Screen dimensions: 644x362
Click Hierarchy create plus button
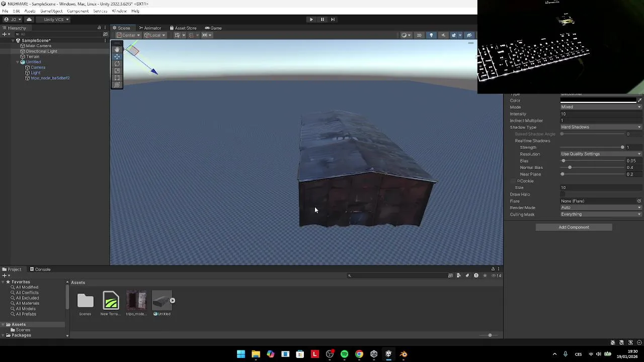tap(5, 34)
